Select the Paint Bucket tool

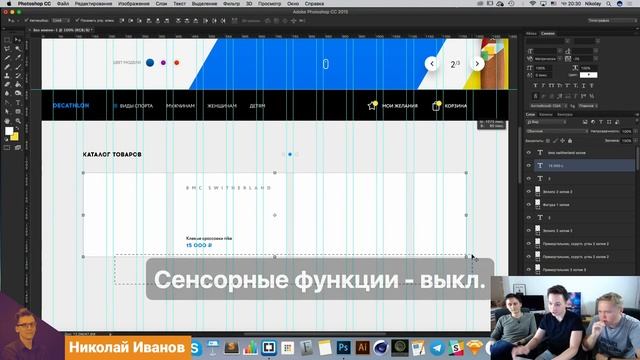(x=18, y=84)
